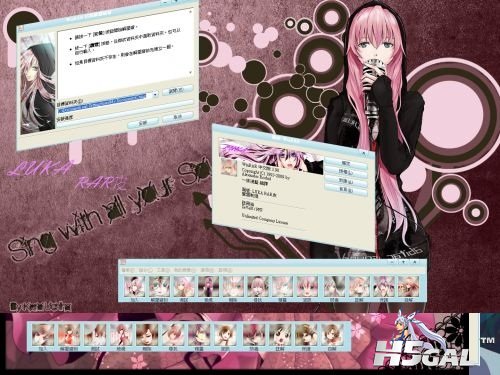Click Acknowledgments (致謝) in the About WinRAR dialog
The width and height of the screenshot is (500, 375).
(346, 182)
